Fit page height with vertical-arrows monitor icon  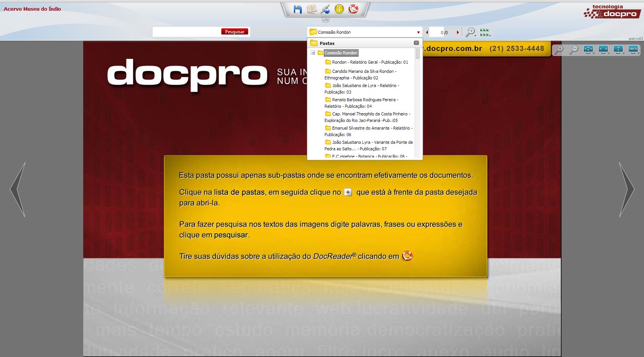[x=618, y=50]
